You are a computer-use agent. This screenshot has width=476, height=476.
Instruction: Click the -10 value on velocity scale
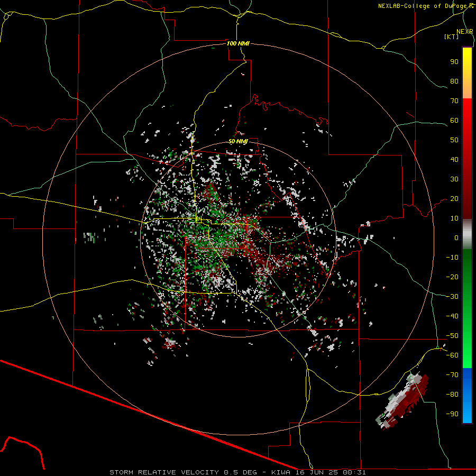coord(452,258)
